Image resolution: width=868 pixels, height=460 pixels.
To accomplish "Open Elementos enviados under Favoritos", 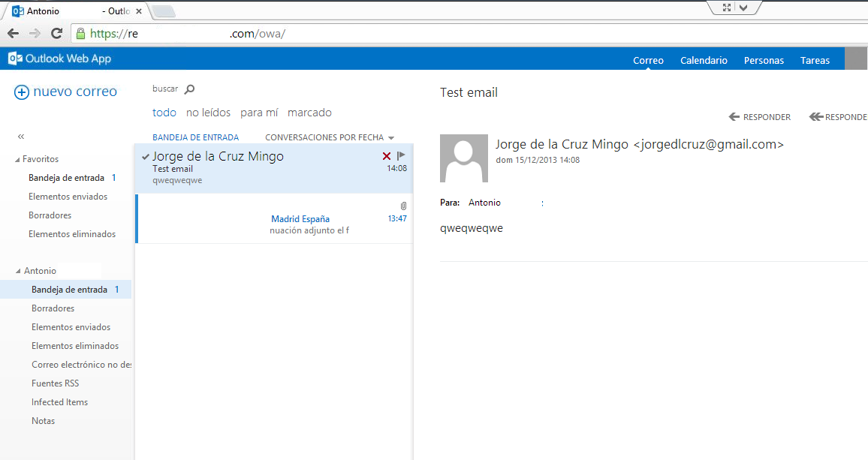I will click(68, 197).
